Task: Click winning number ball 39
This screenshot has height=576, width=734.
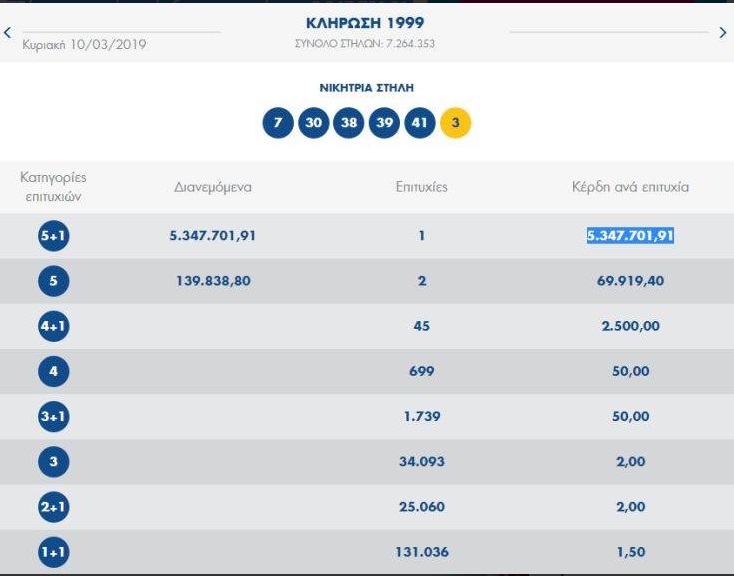Action: point(384,123)
